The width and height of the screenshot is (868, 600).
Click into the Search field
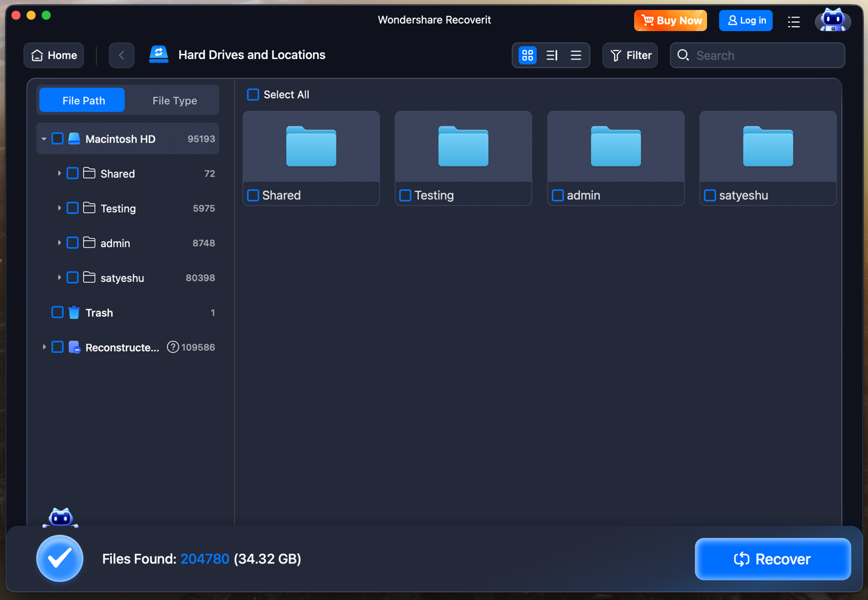click(x=757, y=55)
